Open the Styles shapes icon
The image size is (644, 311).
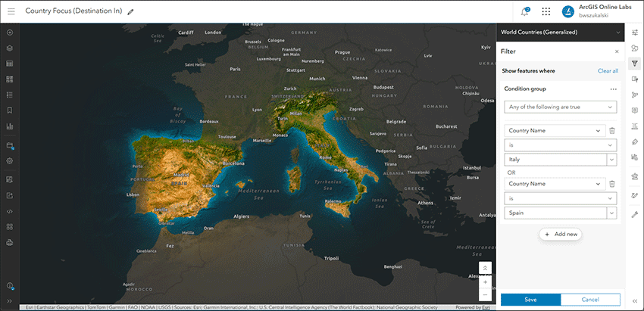coord(635,48)
